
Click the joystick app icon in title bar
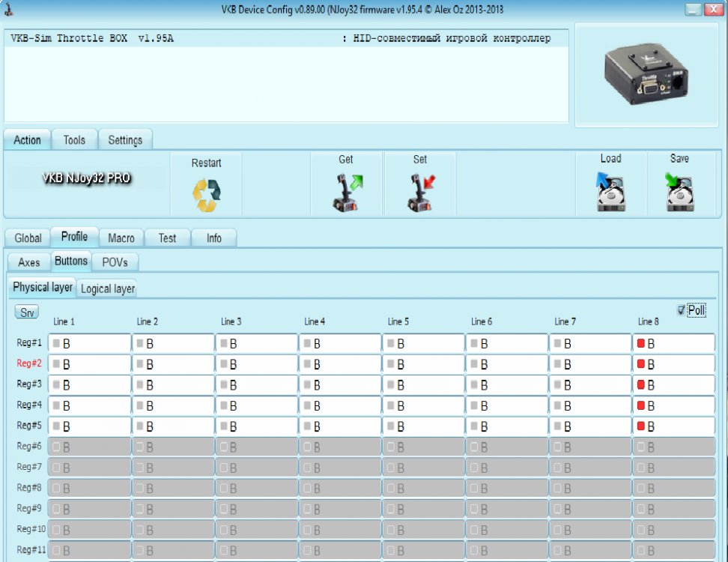tap(8, 9)
